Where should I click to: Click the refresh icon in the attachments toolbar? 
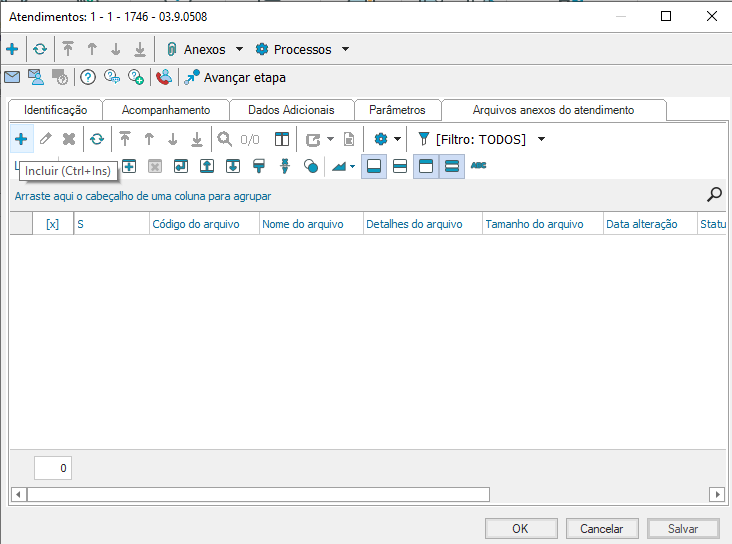coord(96,139)
